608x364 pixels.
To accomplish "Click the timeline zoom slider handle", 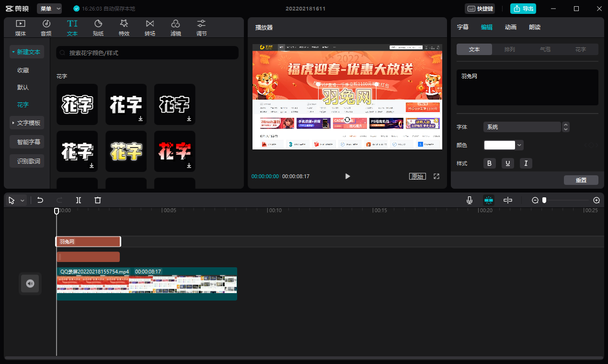I will click(x=544, y=200).
